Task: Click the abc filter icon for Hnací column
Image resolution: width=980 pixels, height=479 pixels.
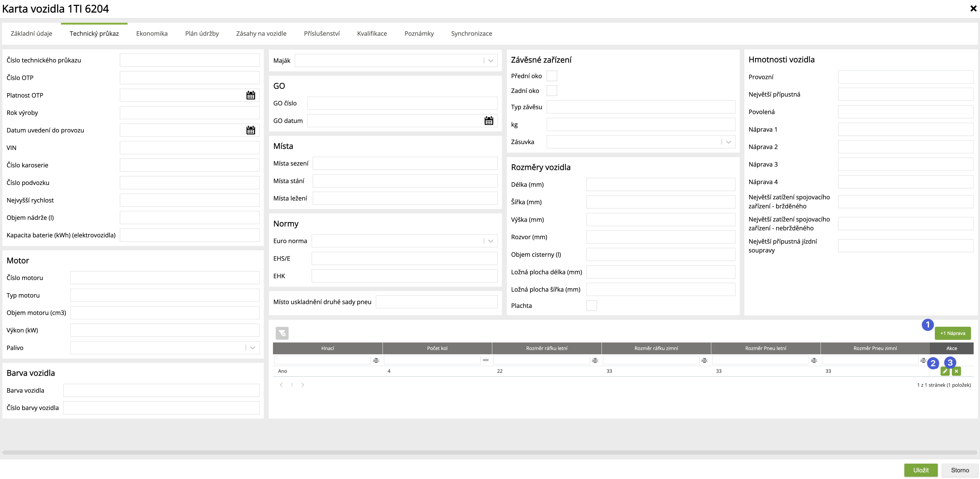Action: pos(376,360)
